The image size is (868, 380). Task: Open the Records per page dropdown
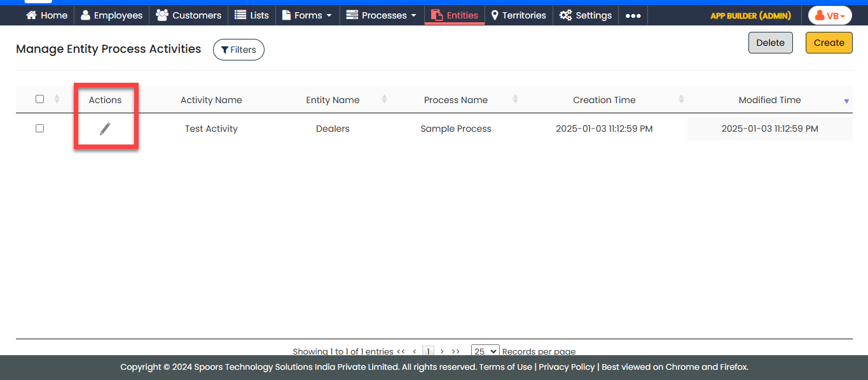[485, 351]
